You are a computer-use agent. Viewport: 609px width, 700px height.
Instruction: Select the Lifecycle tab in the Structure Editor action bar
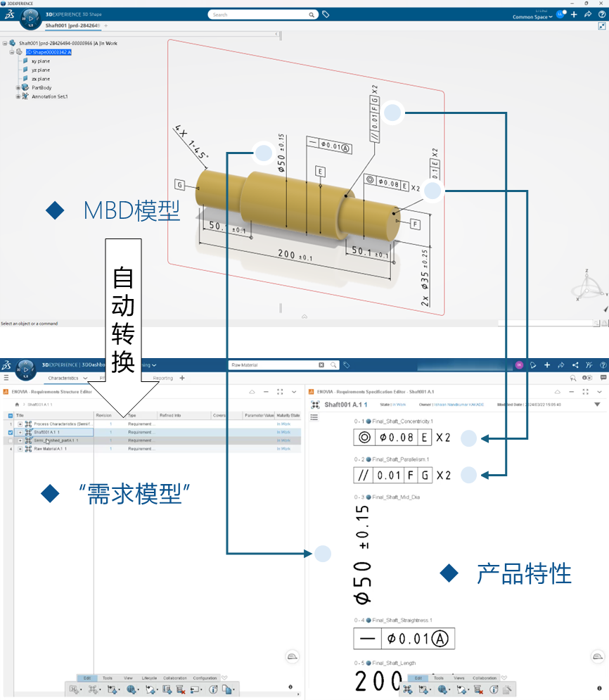[149, 678]
